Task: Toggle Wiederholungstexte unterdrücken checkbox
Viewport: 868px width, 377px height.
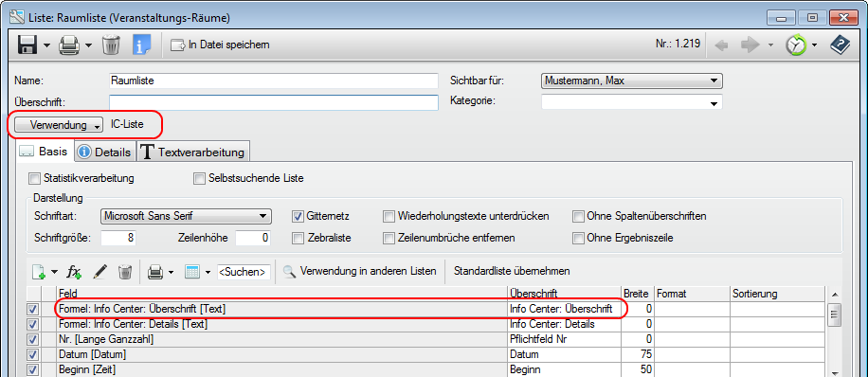Action: (389, 216)
